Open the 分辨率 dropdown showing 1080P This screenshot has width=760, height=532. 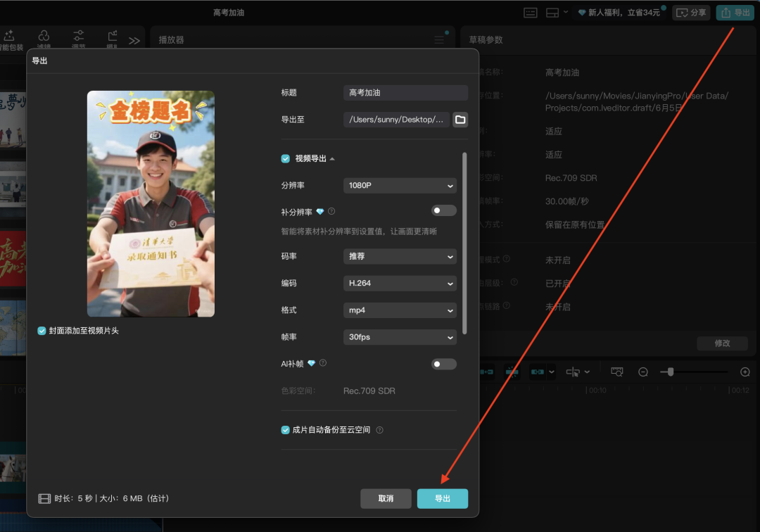[x=400, y=185]
